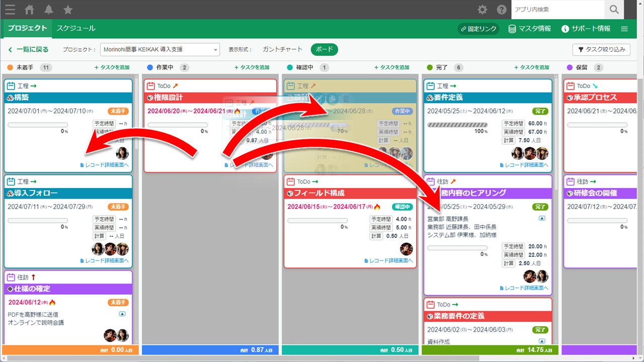
Task: Add task to 確認中 column
Action: 391,67
